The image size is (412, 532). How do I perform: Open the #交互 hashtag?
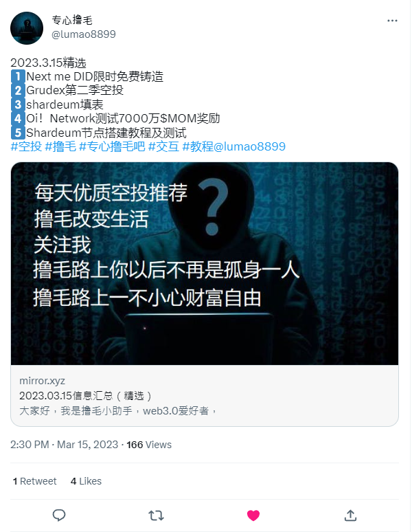tap(163, 146)
